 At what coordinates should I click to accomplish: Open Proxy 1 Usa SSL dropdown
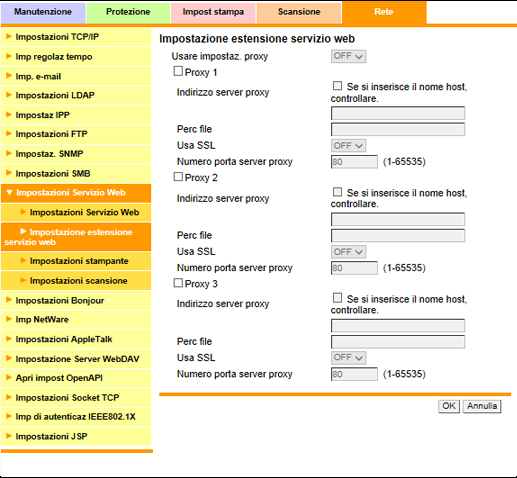point(348,146)
